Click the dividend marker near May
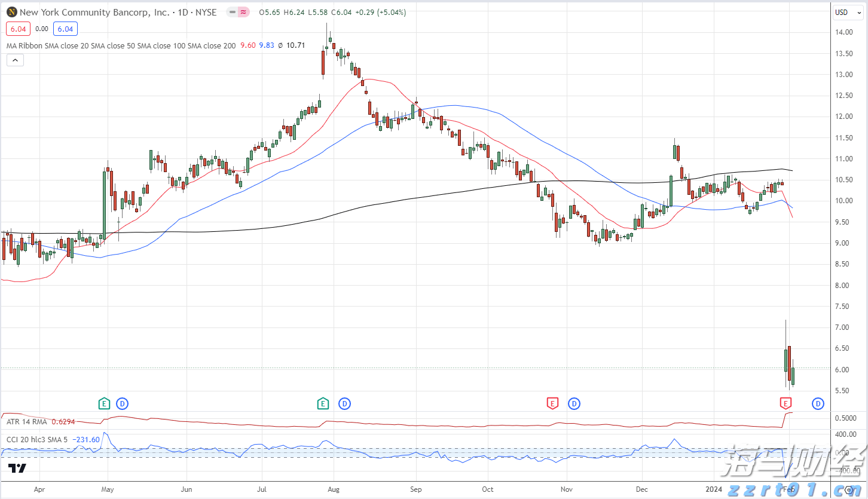 (x=123, y=403)
